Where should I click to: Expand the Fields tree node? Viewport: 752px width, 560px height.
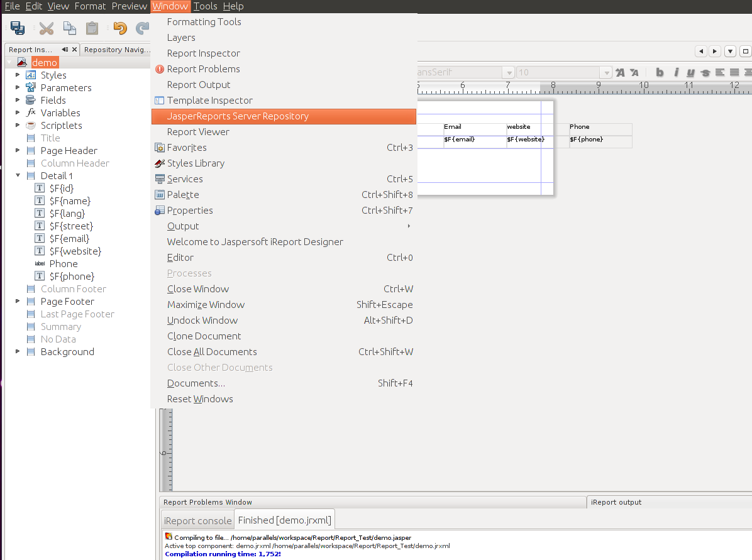[x=18, y=100]
